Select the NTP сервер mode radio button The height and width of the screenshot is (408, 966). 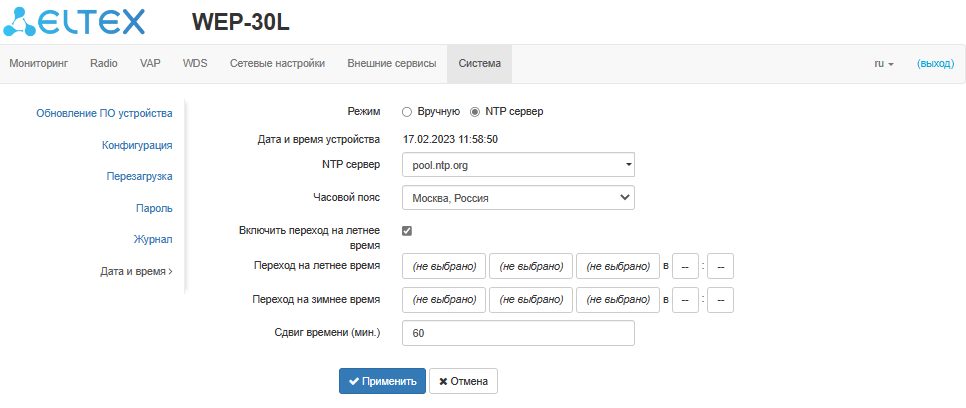[x=475, y=112]
